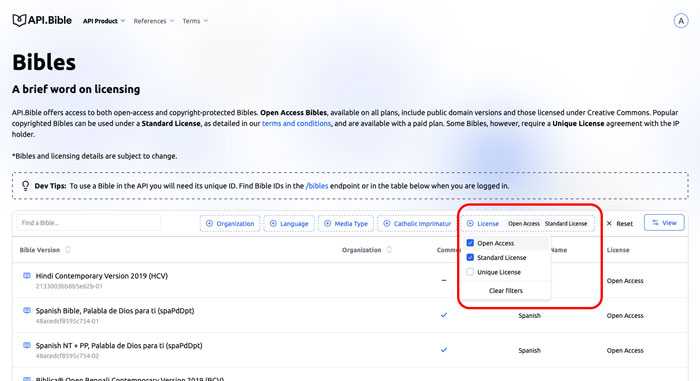This screenshot has width=700, height=381.
Task: Click Spanish Bible, Palabla de Dios para ti
Action: (x=115, y=310)
